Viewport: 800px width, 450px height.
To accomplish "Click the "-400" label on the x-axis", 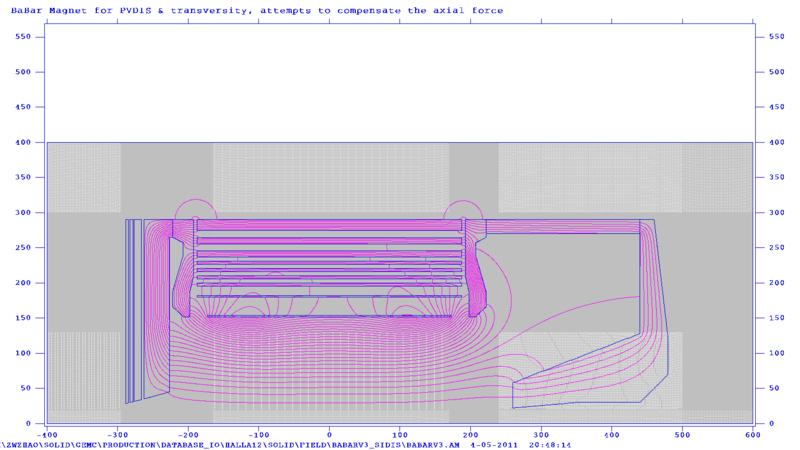I will [x=47, y=435].
